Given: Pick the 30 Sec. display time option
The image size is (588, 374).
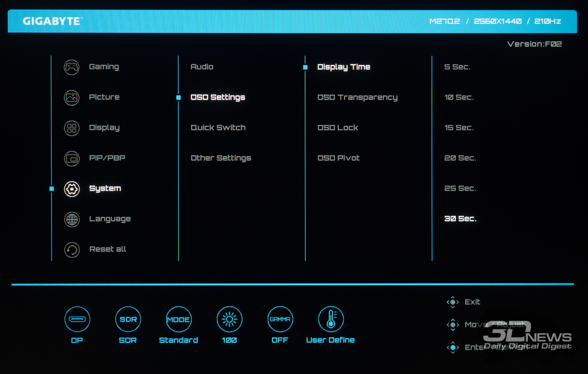Looking at the screenshot, I should [460, 219].
